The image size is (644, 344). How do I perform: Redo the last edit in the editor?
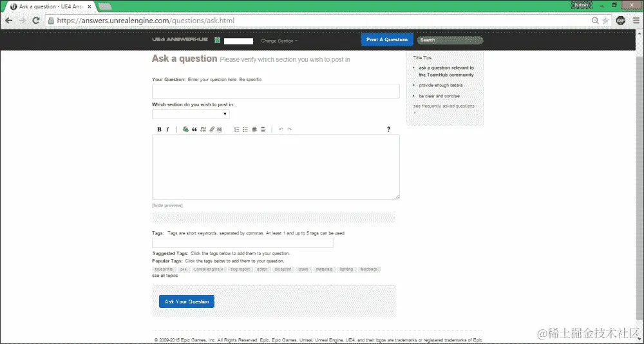point(290,129)
